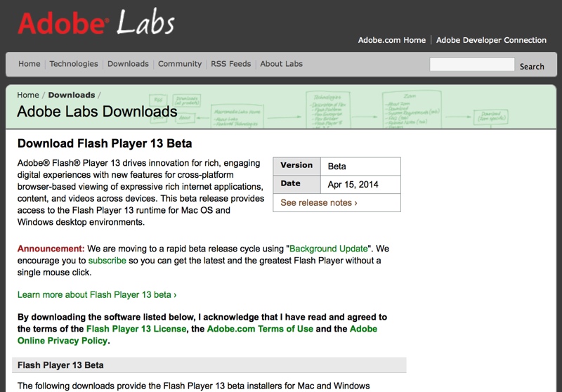
Task: Click the Search button
Action: [x=532, y=66]
